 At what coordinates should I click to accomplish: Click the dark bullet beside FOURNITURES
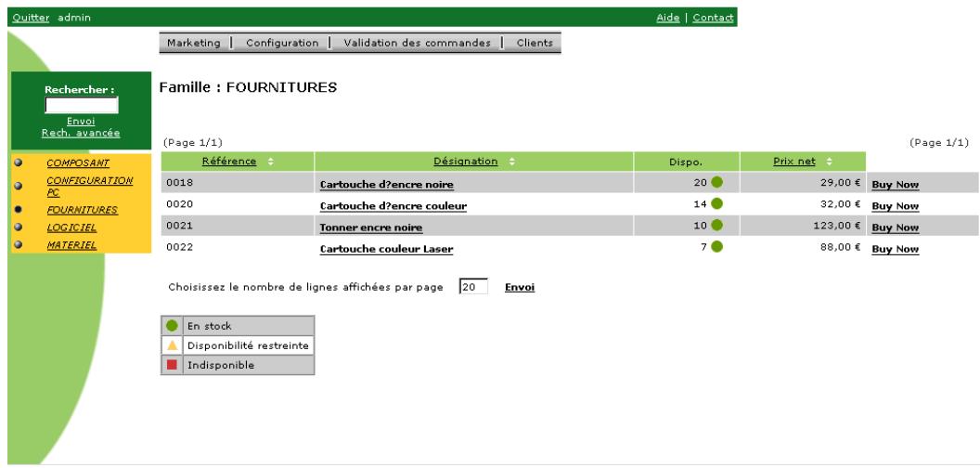coord(19,210)
